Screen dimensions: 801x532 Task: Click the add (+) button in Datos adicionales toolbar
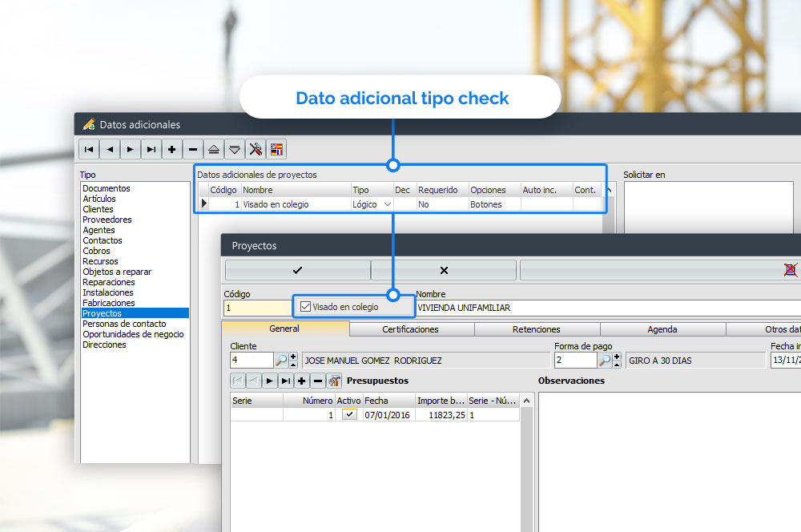coord(172,149)
